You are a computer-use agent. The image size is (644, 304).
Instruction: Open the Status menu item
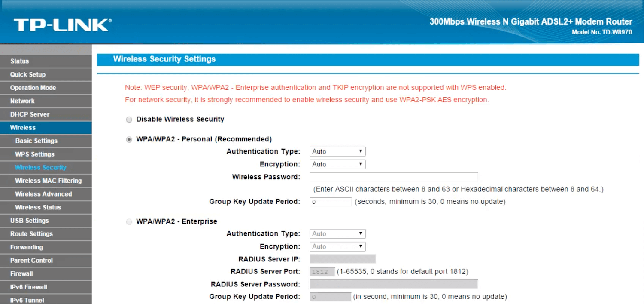20,61
